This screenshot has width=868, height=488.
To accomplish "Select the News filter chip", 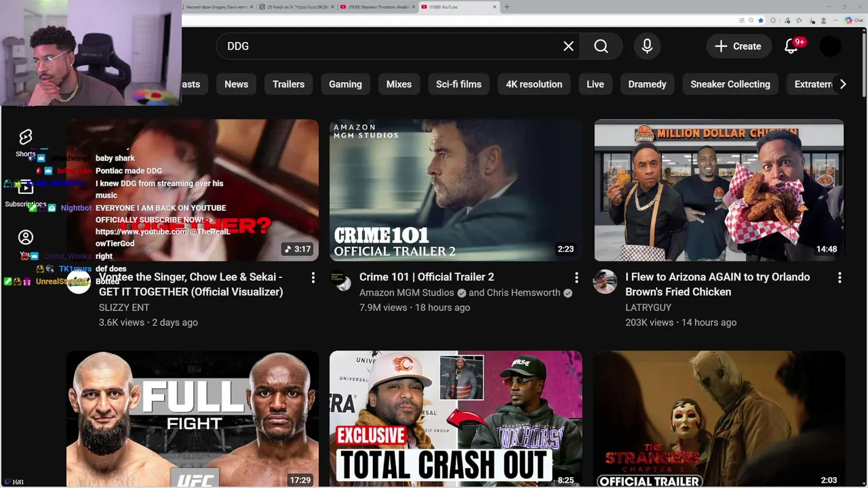I will tap(236, 84).
